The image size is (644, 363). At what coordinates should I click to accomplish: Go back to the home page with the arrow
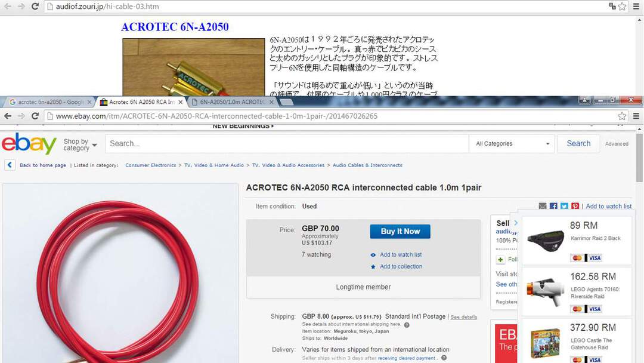point(10,165)
